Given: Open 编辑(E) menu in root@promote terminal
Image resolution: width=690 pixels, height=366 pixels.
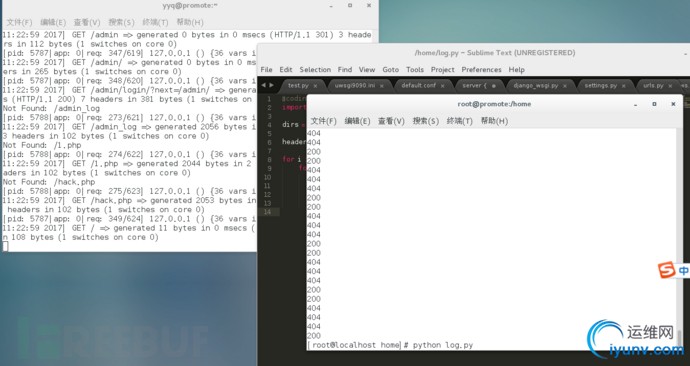Looking at the screenshot, I should (357, 121).
